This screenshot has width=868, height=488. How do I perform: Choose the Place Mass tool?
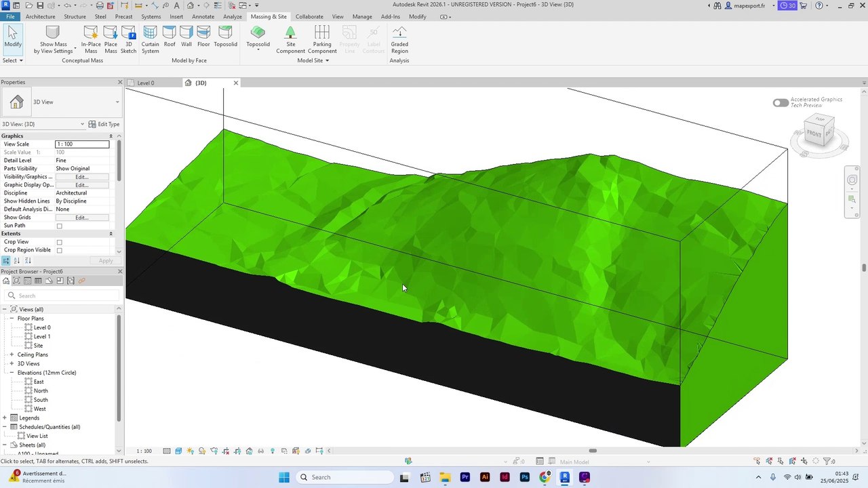click(111, 40)
